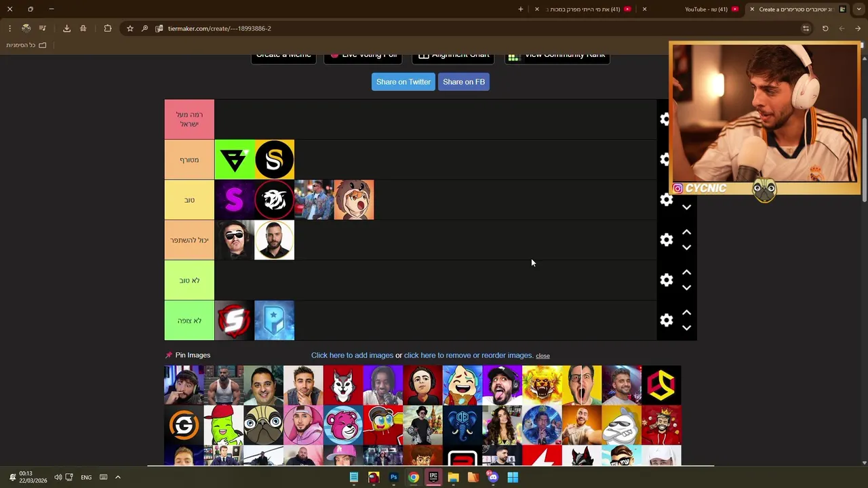Select the gold S logo on black
This screenshot has width=868, height=488.
tap(275, 160)
